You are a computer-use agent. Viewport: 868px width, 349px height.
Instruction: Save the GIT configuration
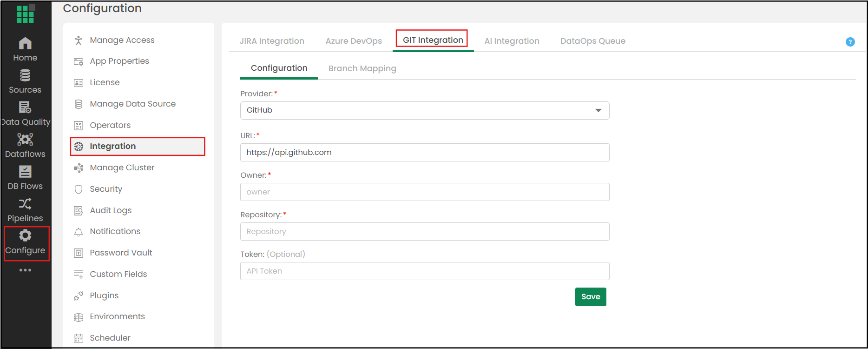[591, 297]
